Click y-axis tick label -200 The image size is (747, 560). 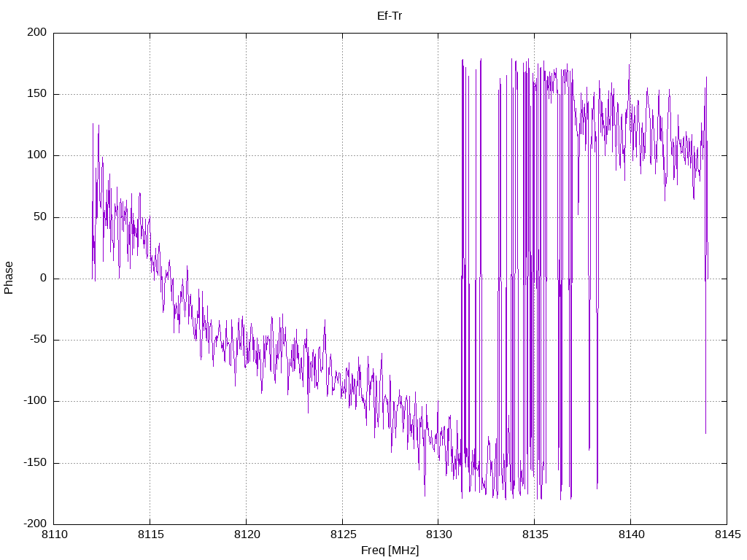tap(35, 524)
